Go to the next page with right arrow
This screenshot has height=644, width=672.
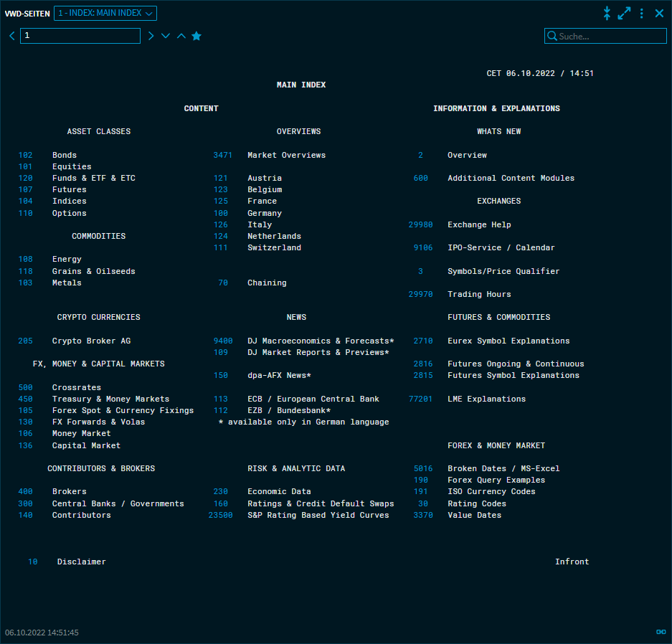coord(151,36)
